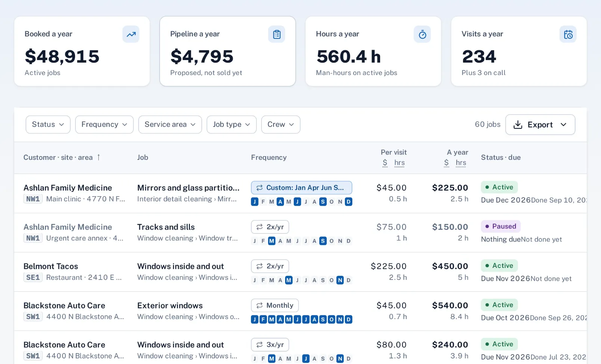Image resolution: width=601 pixels, height=364 pixels.
Task: Click Active status badge for Mirrors and glass partitions
Action: pos(500,187)
